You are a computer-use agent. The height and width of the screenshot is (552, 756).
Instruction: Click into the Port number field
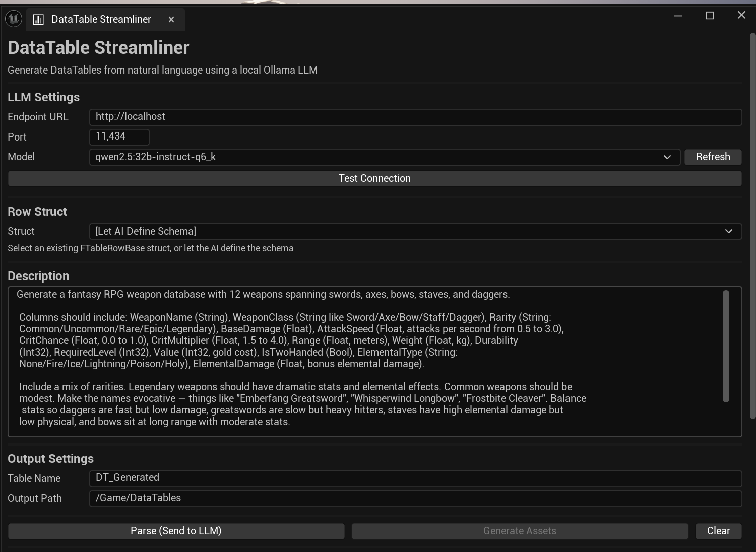coord(119,136)
